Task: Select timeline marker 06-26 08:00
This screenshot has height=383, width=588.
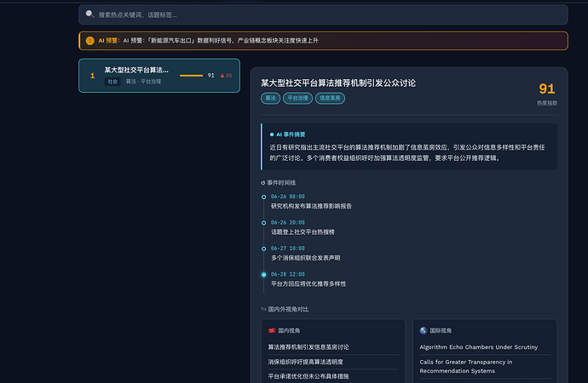Action: pos(263,197)
